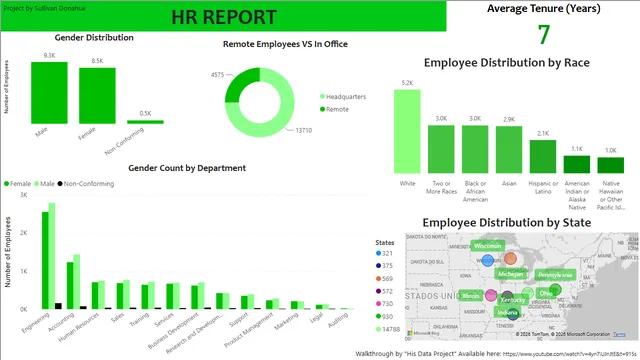
Task: Click the Human Resources Female bar
Action: [x=95, y=296]
